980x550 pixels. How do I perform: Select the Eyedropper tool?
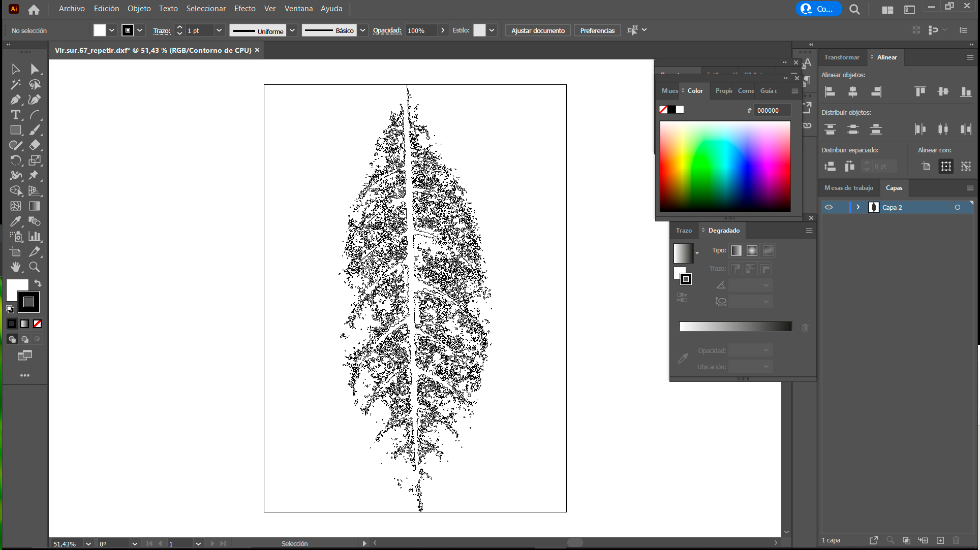click(15, 221)
